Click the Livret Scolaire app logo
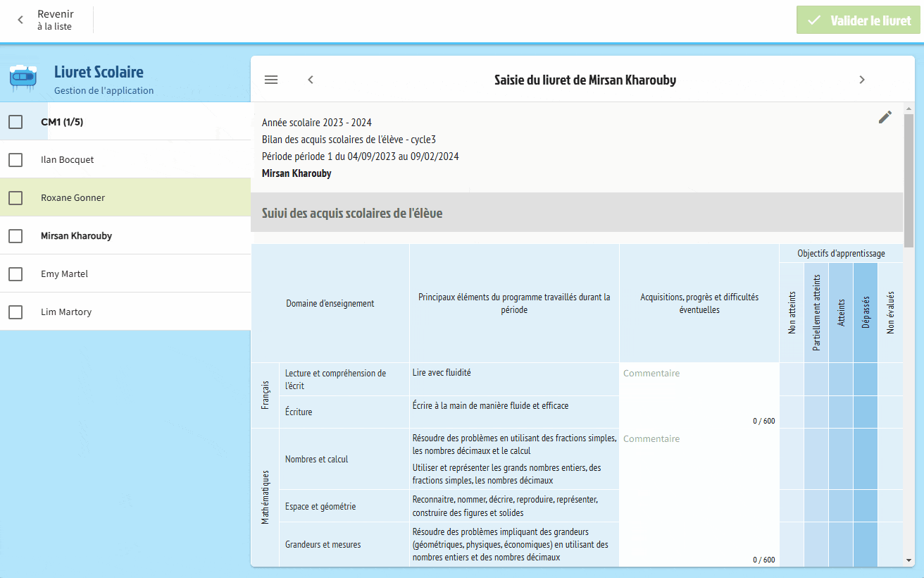The width and height of the screenshot is (924, 578). point(23,78)
